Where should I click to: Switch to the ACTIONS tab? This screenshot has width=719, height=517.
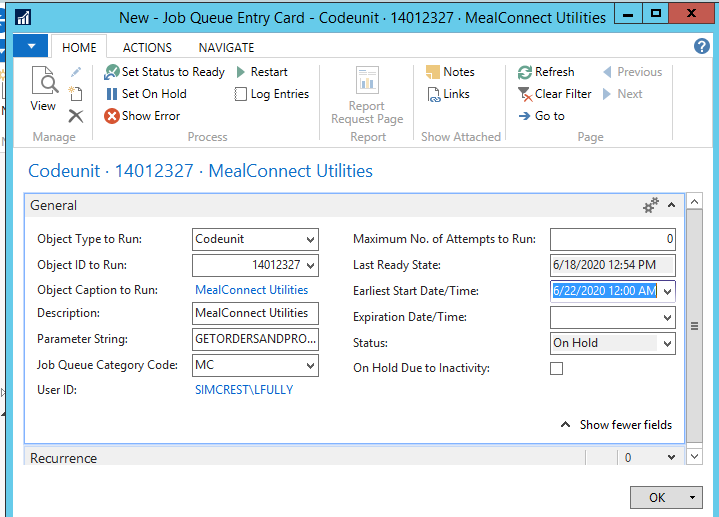click(148, 47)
